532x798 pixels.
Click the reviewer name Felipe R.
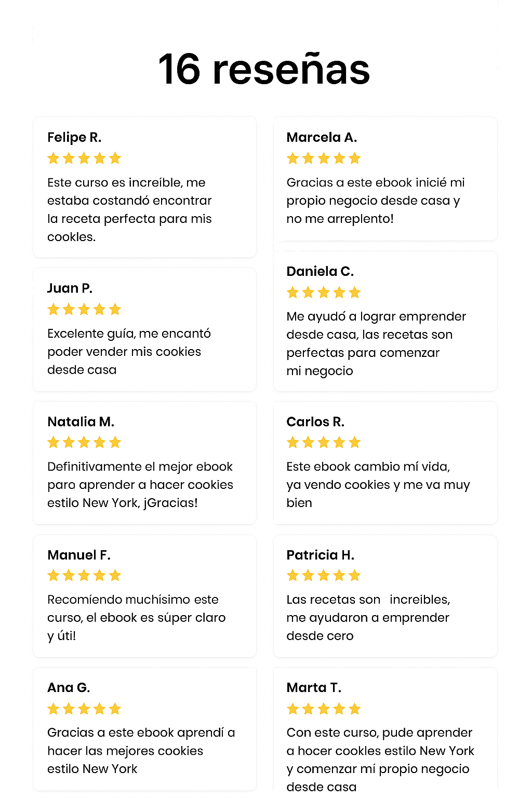74,137
